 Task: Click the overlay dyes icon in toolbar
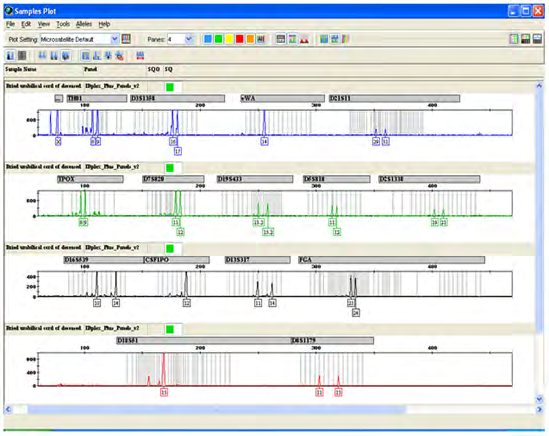pyautogui.click(x=292, y=39)
